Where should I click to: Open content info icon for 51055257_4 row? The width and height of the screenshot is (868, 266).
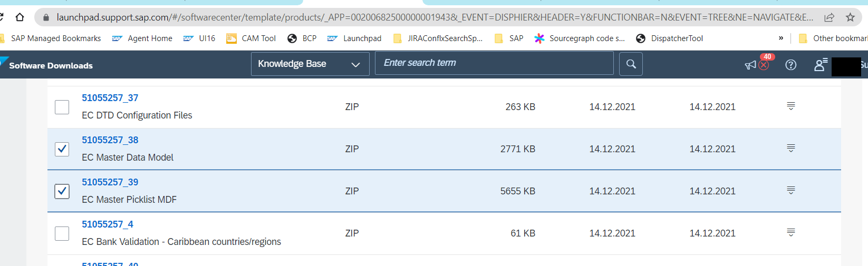791,232
